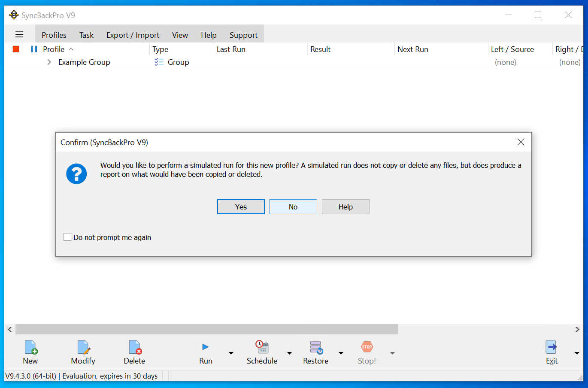Click the Stop! sign icon

pos(367,347)
